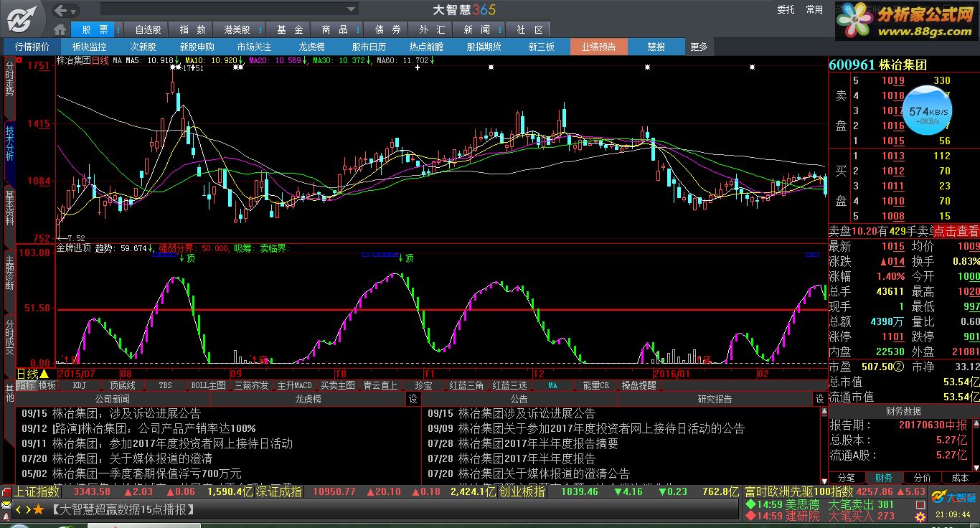Image resolution: width=980 pixels, height=528 pixels.
Task: Open the 新闻 tab
Action: 477,29
